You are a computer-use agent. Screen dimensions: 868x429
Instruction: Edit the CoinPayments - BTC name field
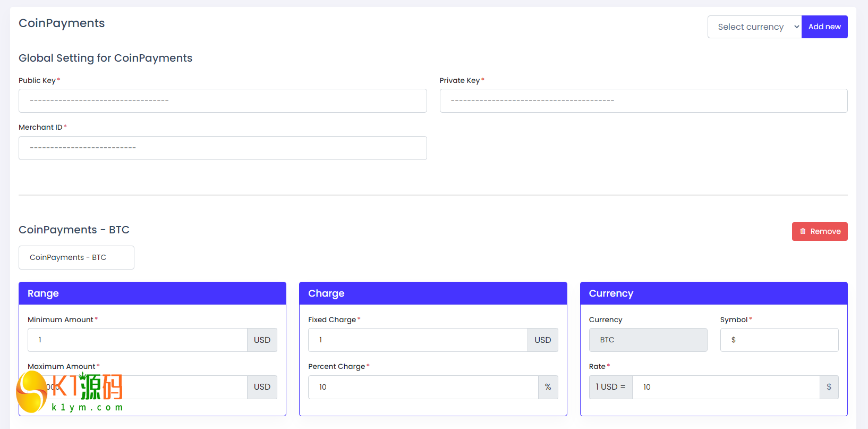(x=76, y=257)
